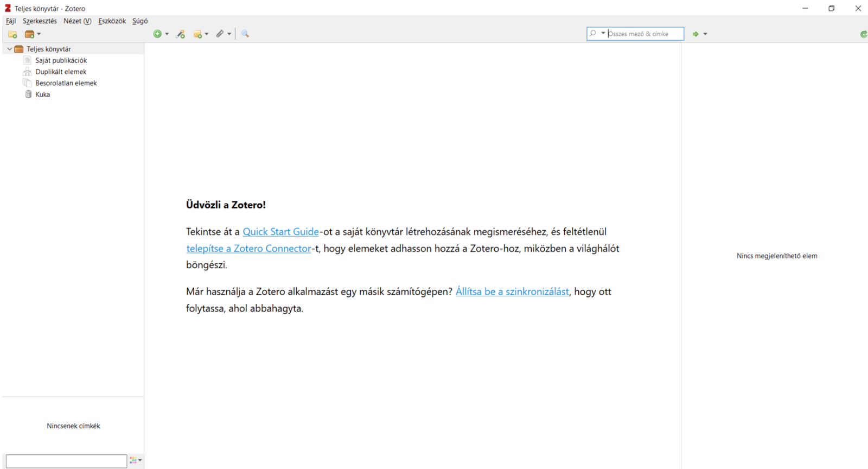Click the New Note icon
The height and width of the screenshot is (469, 868).
197,34
